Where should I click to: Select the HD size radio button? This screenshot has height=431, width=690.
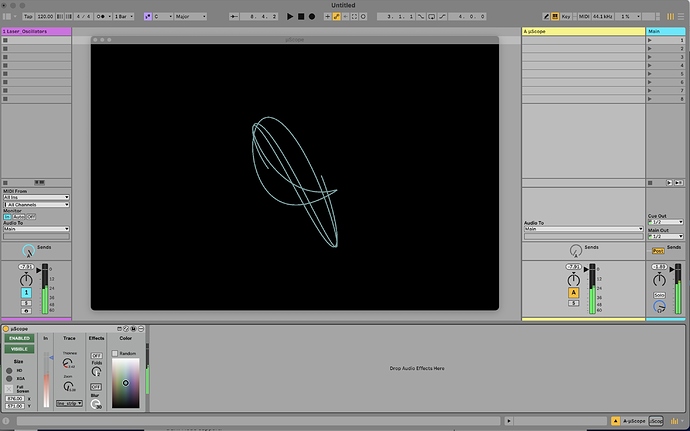[9, 371]
